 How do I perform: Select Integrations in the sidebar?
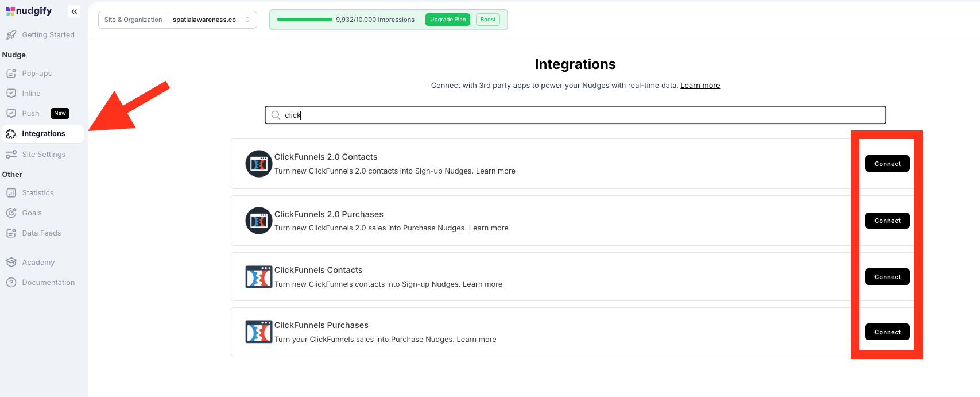pyautogui.click(x=44, y=134)
